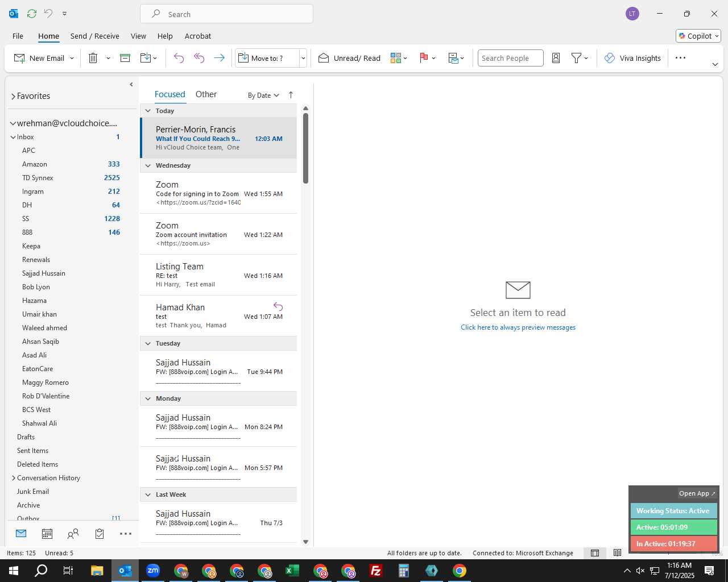Open the Acrobat ribbon tab
Viewport: 728px width, 582px height.
click(198, 36)
